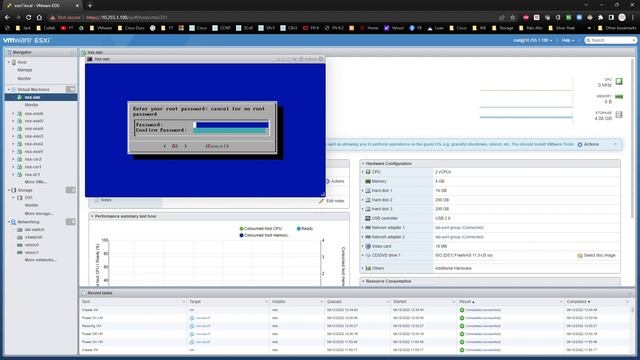Click the green CPU usage icon at top right
Viewport: 640px width, 360px height.
click(619, 82)
